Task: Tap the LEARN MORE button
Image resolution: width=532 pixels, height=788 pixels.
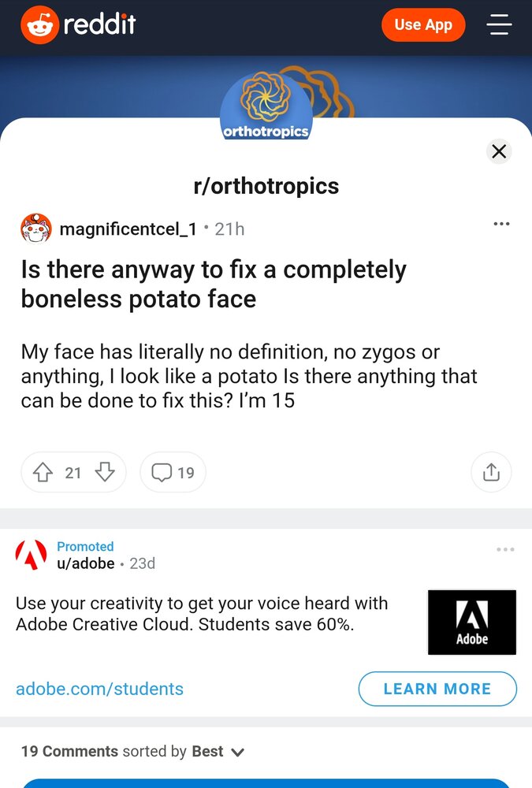Action: click(437, 689)
